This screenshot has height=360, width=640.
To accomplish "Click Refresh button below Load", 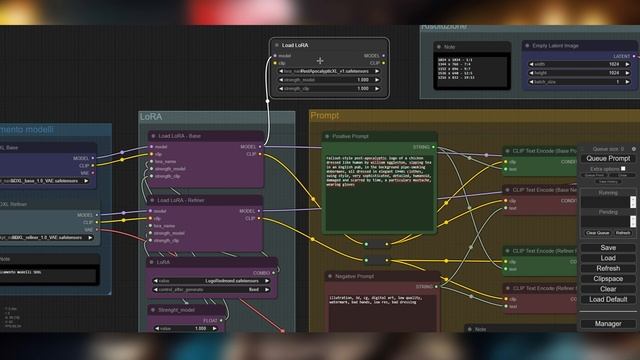I will click(x=608, y=268).
